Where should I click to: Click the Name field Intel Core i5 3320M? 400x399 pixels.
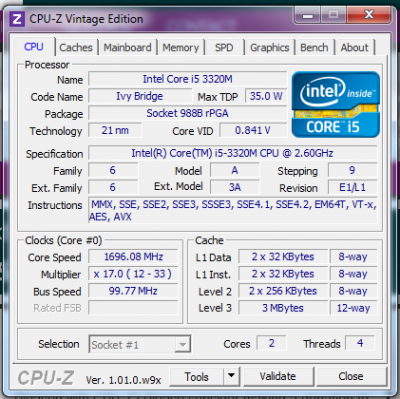coord(187,79)
